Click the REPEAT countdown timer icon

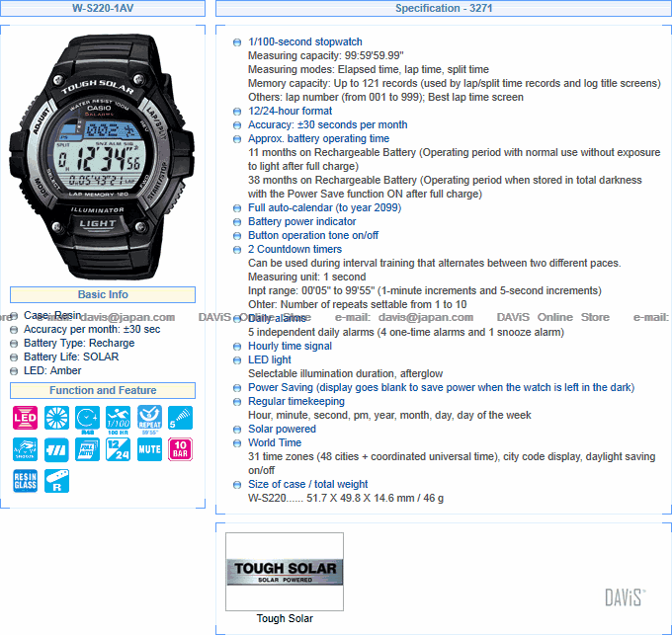tap(149, 420)
